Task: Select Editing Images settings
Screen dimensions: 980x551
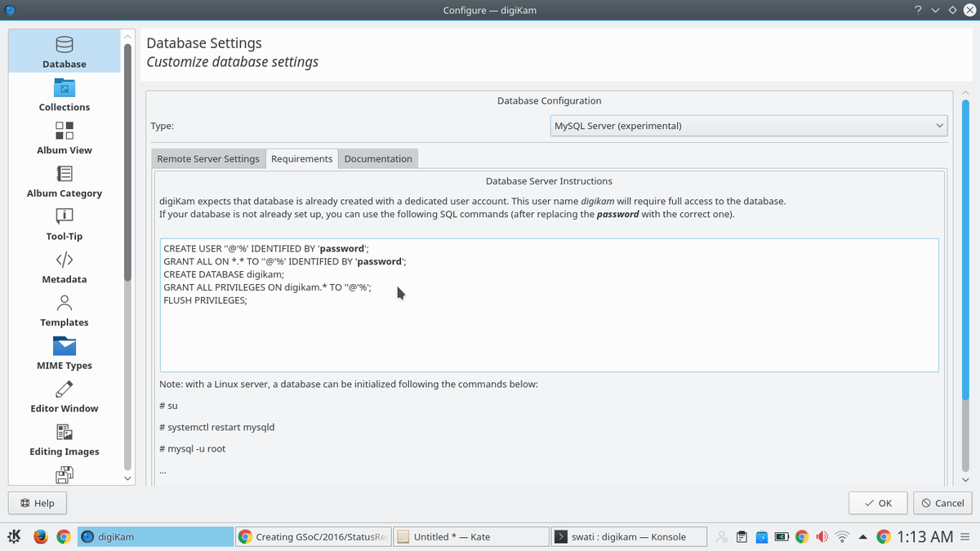Action: (65, 439)
